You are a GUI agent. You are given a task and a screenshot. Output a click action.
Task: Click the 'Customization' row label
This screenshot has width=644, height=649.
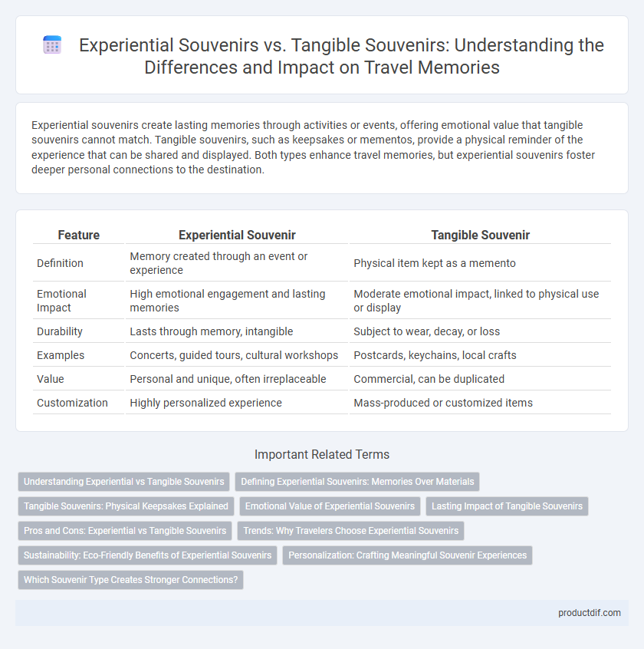click(72, 403)
